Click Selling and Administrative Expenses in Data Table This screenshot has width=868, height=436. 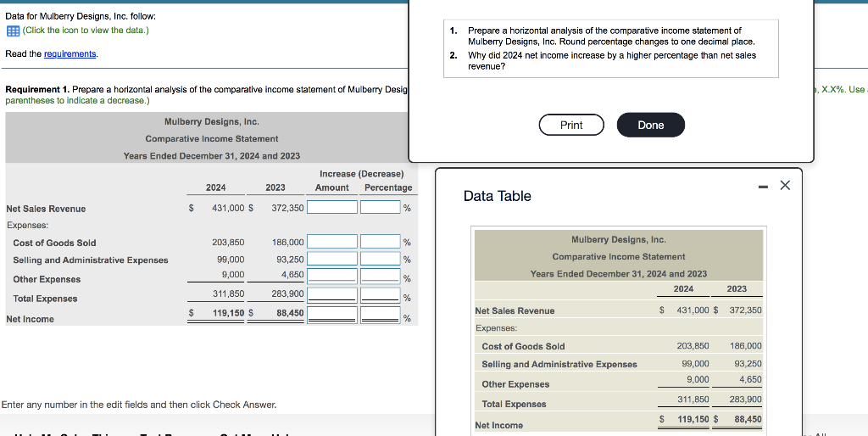559,365
